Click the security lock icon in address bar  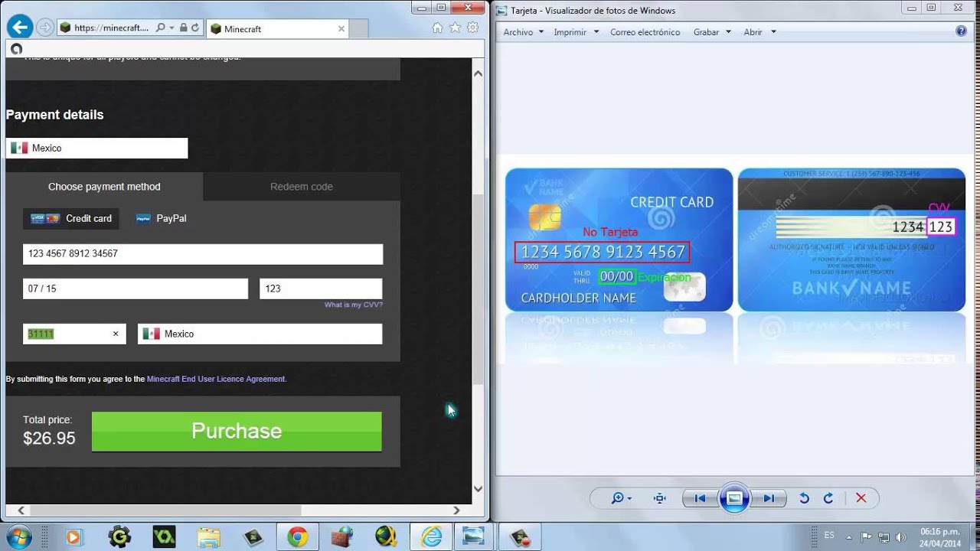click(x=183, y=28)
